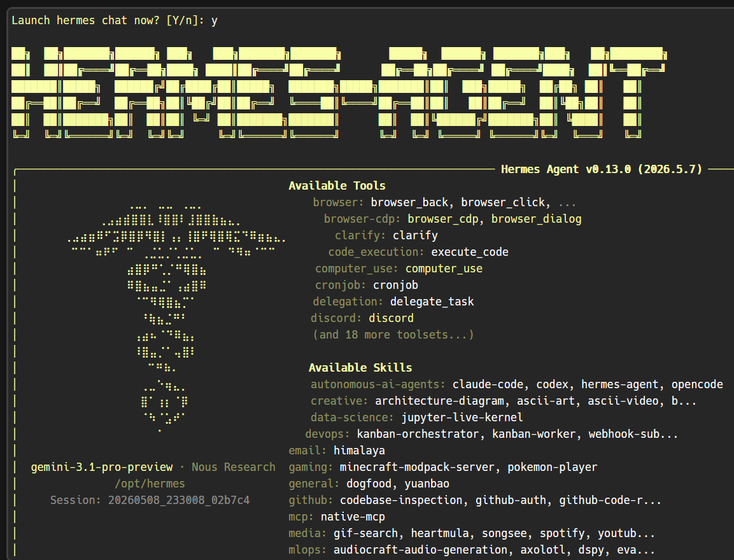Click the 'songsee' skill name
734x560 pixels.
tap(504, 533)
